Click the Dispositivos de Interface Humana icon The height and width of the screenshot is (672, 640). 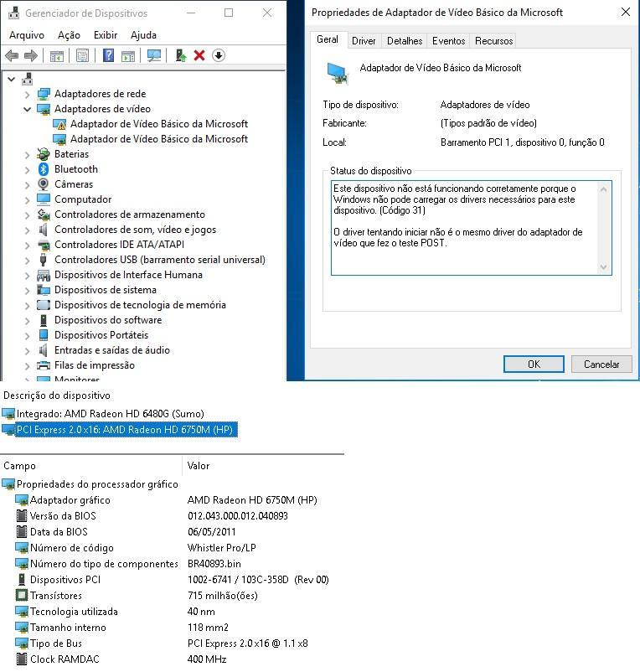44,275
